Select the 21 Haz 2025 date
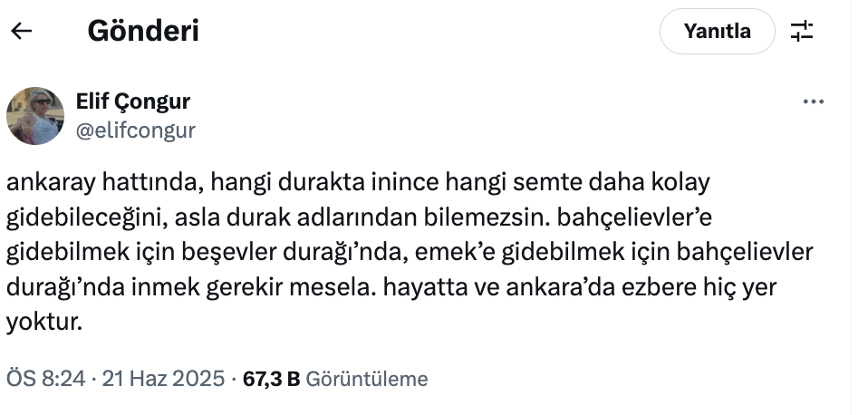This screenshot has height=415, width=868. click(162, 379)
